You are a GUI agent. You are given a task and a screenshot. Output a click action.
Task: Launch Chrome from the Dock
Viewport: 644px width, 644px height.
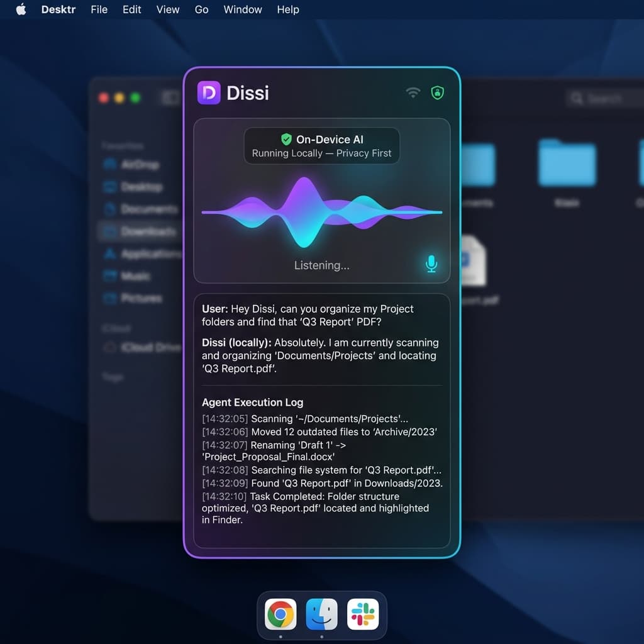pyautogui.click(x=280, y=614)
